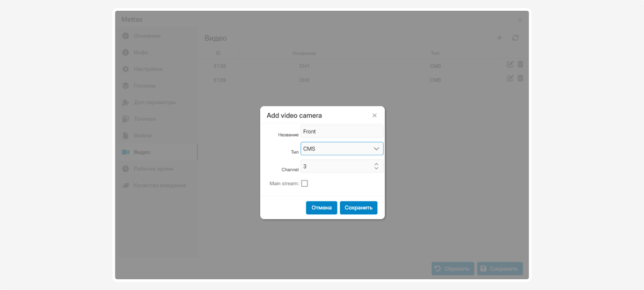644x290 pixels.
Task: Open the Качество вождения sidebar item
Action: pyautogui.click(x=159, y=185)
